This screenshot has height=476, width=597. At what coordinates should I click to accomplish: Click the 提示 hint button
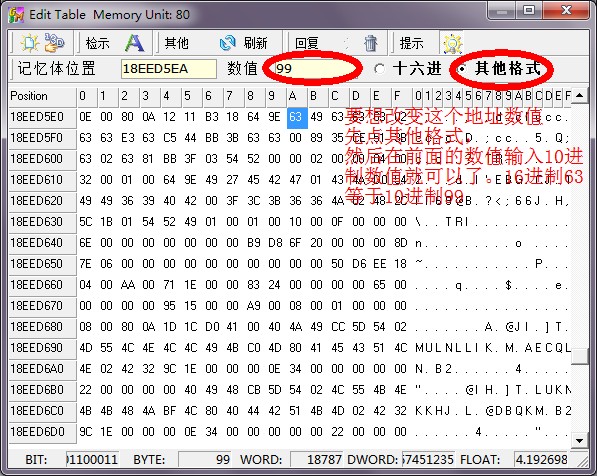click(411, 43)
